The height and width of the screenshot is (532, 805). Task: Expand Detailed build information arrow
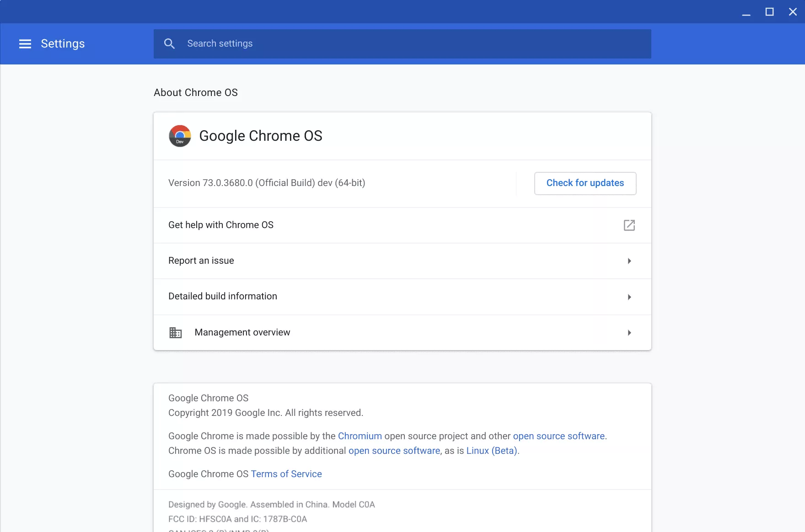(629, 297)
